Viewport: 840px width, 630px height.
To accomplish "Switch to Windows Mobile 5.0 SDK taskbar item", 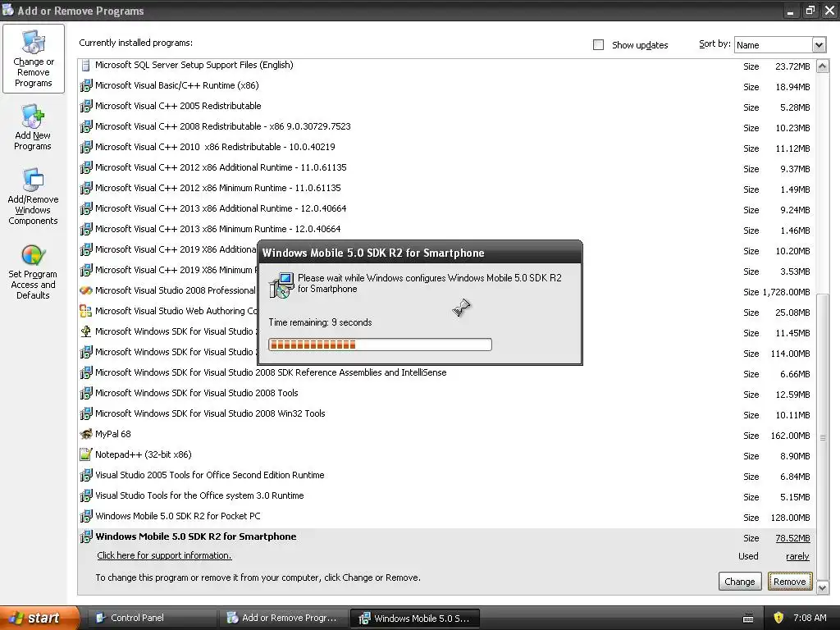I will click(414, 618).
